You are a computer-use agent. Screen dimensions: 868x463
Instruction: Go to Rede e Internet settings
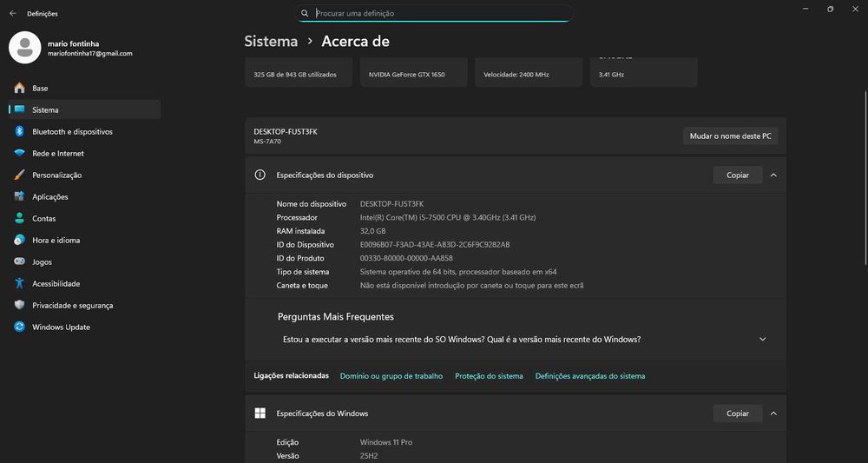pos(85,154)
